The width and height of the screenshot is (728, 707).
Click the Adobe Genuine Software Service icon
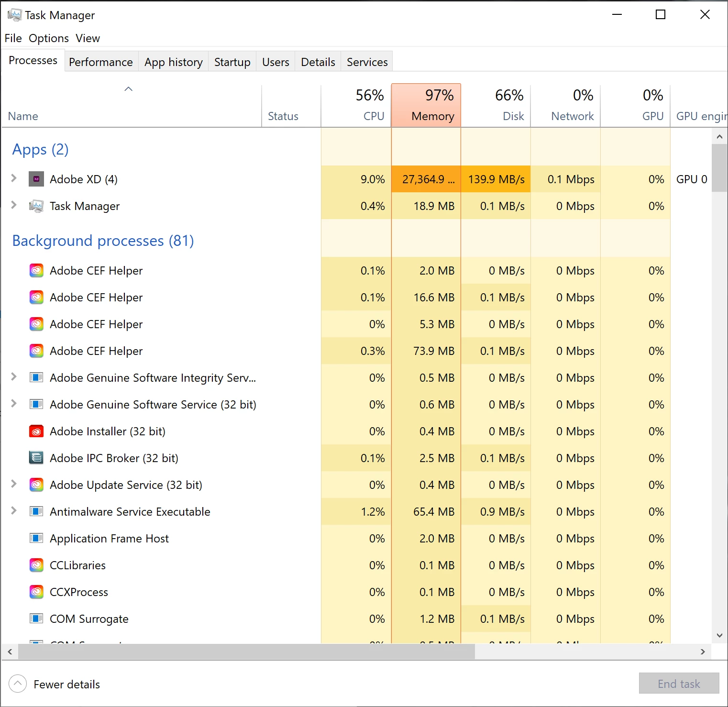point(36,405)
